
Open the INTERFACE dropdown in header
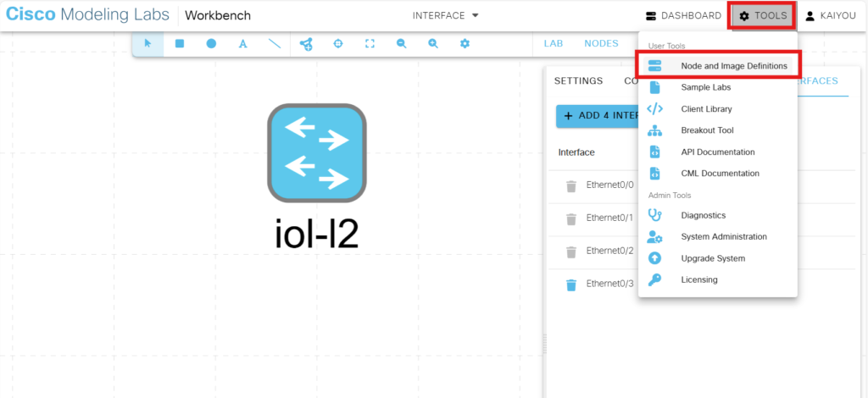pos(446,15)
